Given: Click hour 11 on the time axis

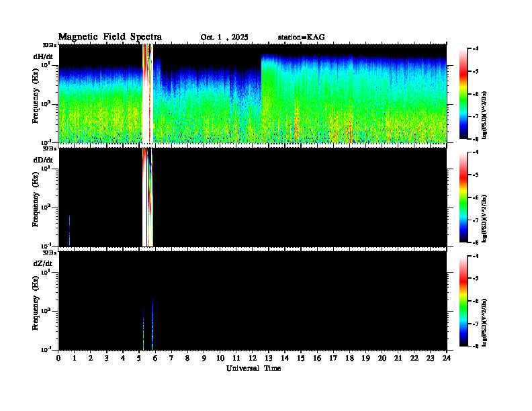Looking at the screenshot, I should [x=236, y=359].
